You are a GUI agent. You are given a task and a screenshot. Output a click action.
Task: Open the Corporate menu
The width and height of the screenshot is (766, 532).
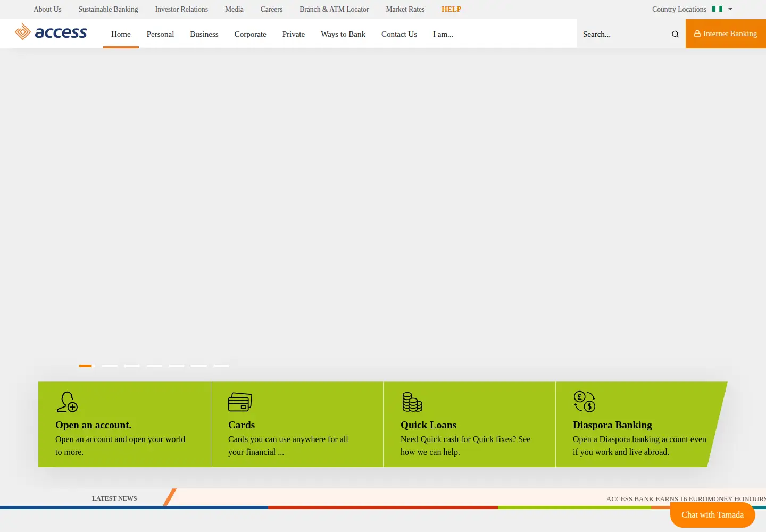[x=250, y=34]
